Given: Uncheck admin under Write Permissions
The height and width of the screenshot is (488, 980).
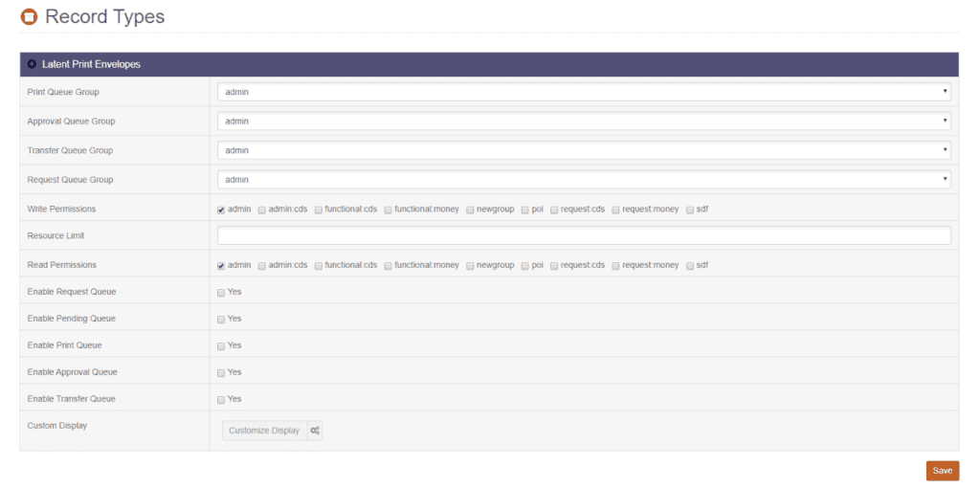Looking at the screenshot, I should (x=221, y=210).
